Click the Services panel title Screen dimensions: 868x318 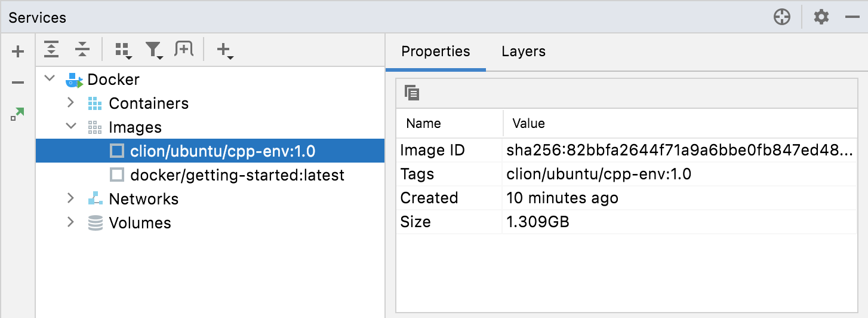pyautogui.click(x=38, y=18)
